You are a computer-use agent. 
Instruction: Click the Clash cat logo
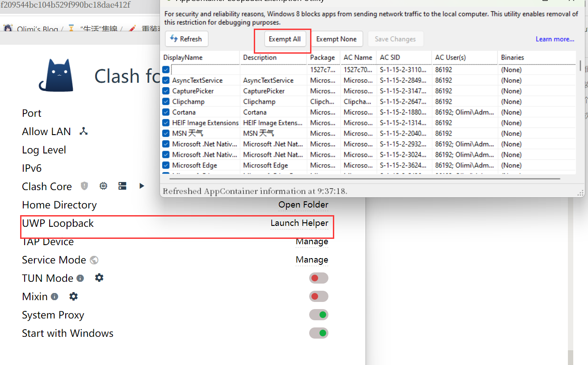click(56, 76)
